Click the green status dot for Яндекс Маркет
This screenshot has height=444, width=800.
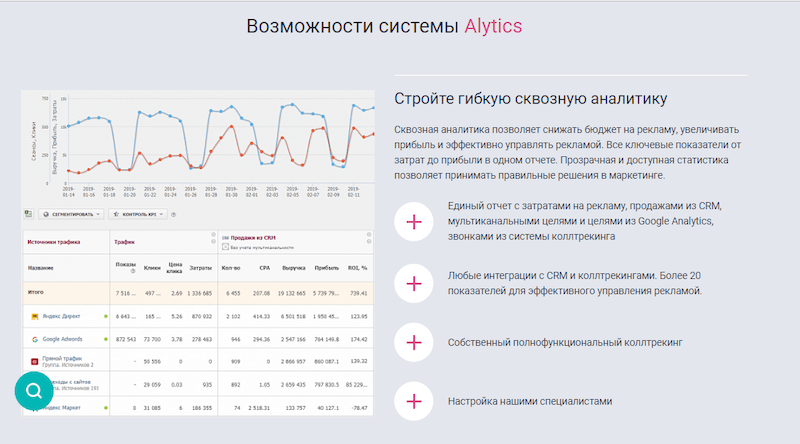point(106,408)
